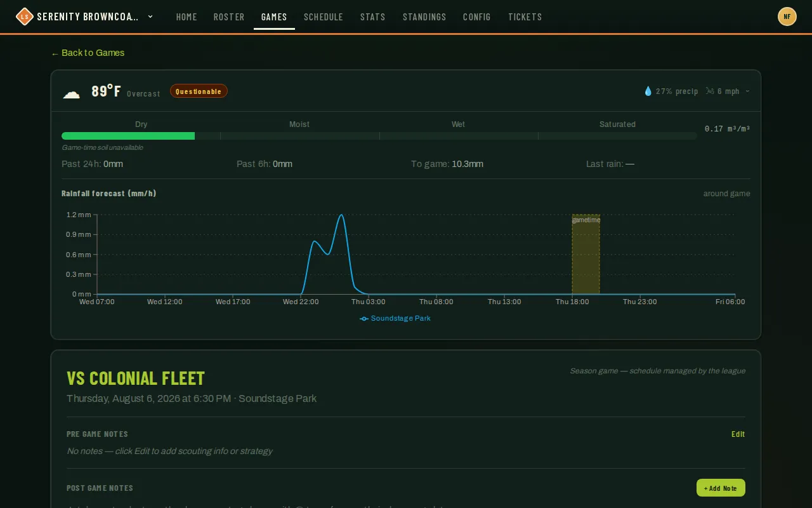
Task: Click the 'around game' chart label
Action: 726,194
